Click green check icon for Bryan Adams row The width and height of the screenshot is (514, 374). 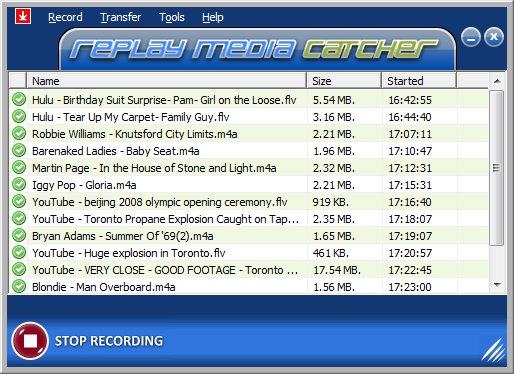19,235
